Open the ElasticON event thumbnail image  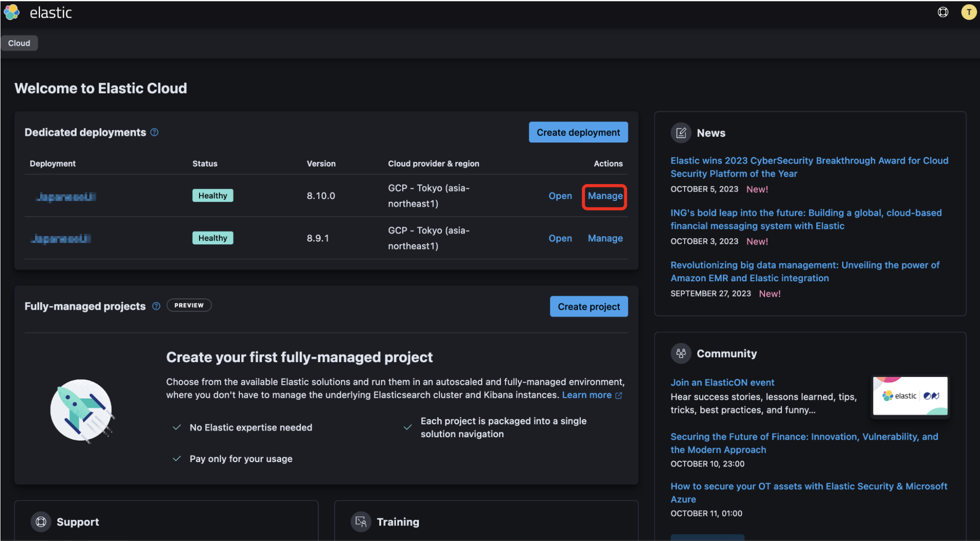pos(910,396)
